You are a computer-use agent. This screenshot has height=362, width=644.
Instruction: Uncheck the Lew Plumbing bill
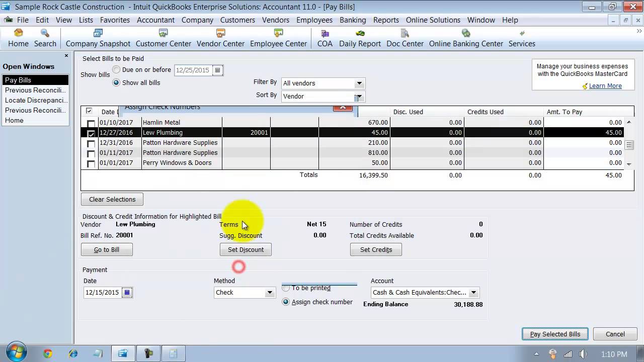[x=91, y=133]
